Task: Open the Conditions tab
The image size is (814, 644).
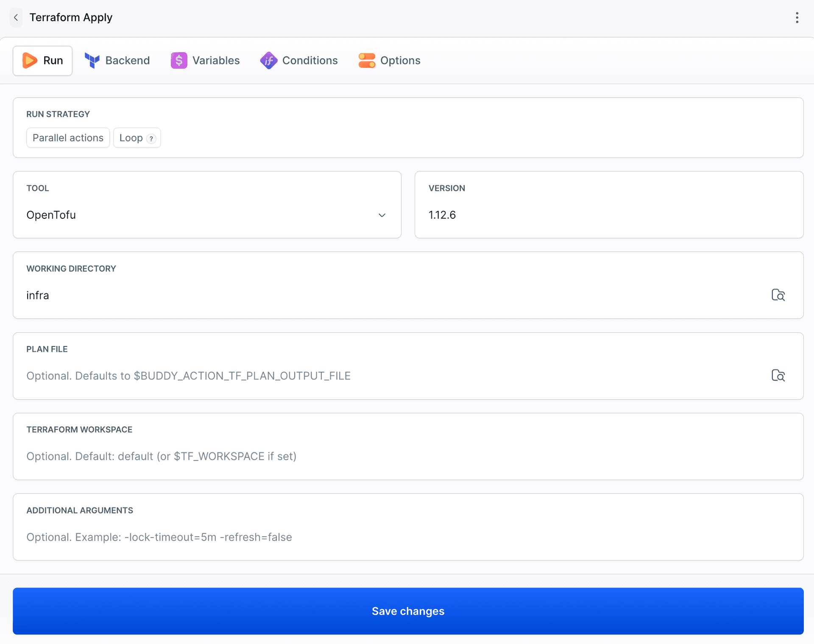Action: point(299,61)
